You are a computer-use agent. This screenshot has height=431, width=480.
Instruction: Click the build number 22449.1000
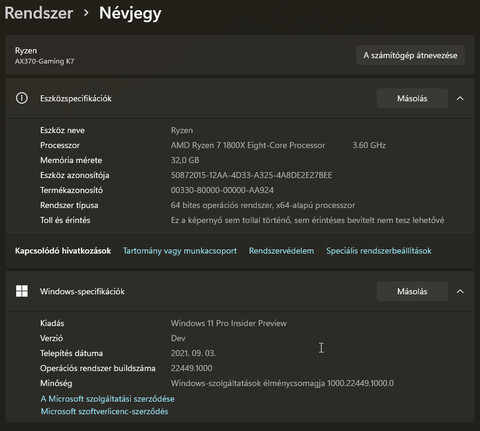point(191,368)
